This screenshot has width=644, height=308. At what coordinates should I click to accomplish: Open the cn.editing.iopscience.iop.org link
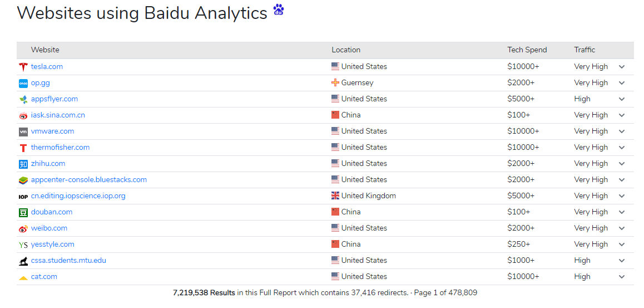point(78,196)
